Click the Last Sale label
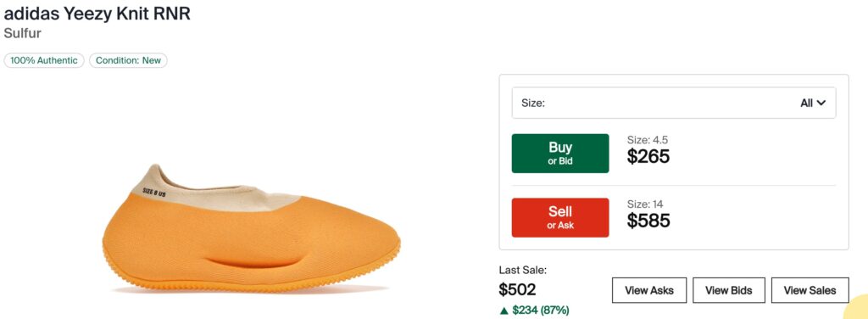Image resolution: width=868 pixels, height=319 pixels. [523, 271]
